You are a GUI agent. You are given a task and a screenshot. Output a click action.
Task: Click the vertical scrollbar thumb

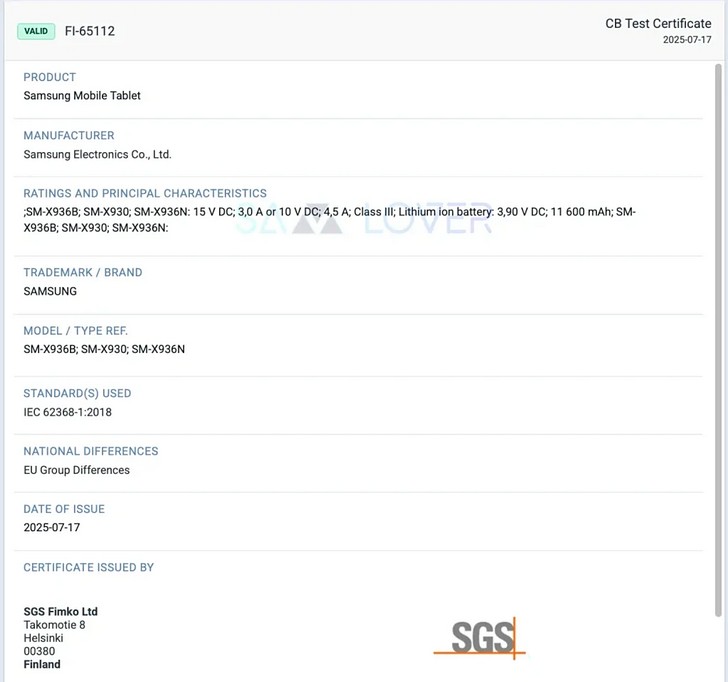(x=718, y=340)
